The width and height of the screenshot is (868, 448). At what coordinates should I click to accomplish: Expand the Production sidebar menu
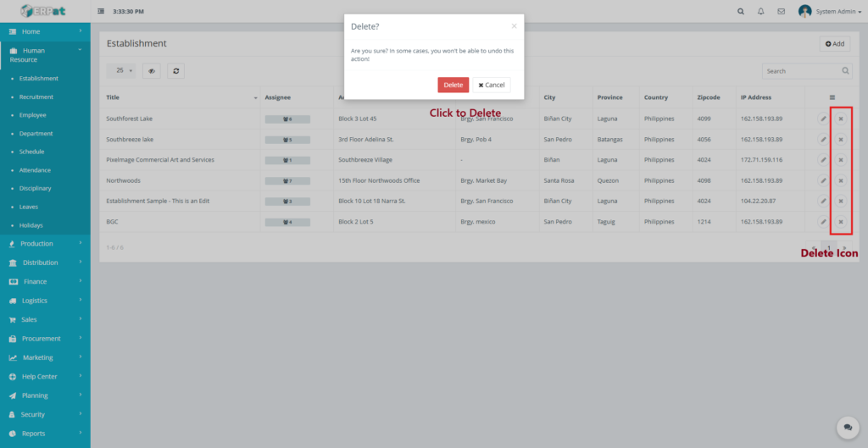[45, 243]
